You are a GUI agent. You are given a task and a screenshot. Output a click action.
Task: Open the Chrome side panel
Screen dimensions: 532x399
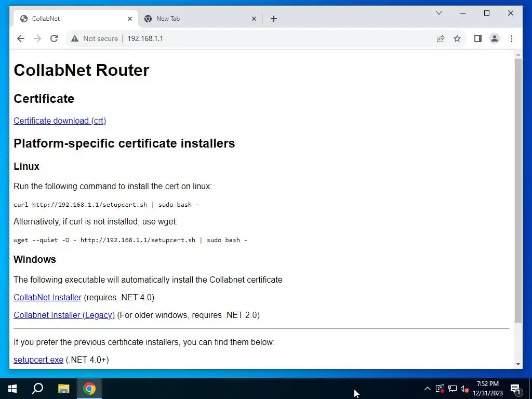[x=478, y=38]
